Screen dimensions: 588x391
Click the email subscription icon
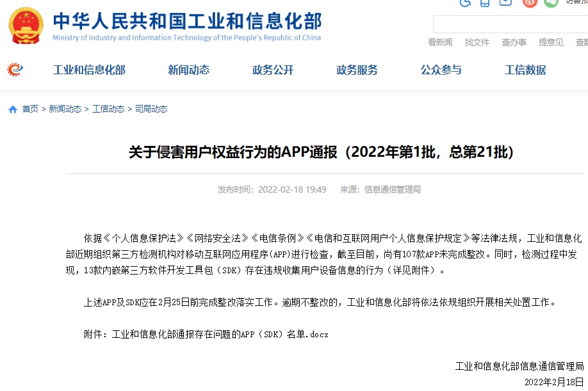pos(506,4)
